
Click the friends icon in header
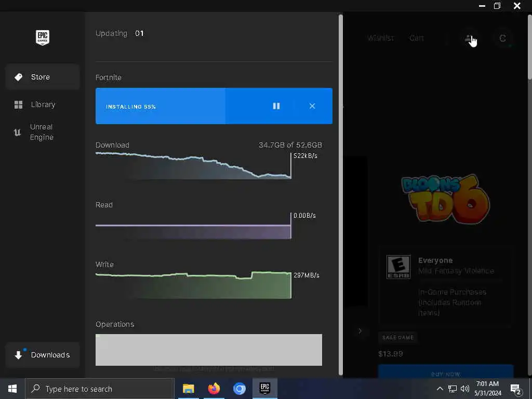[x=469, y=38]
